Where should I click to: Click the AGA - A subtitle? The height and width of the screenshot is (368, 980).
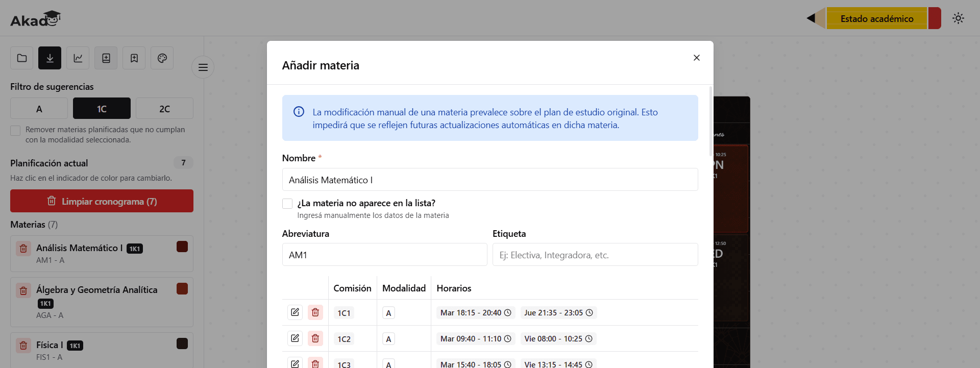pyautogui.click(x=50, y=315)
